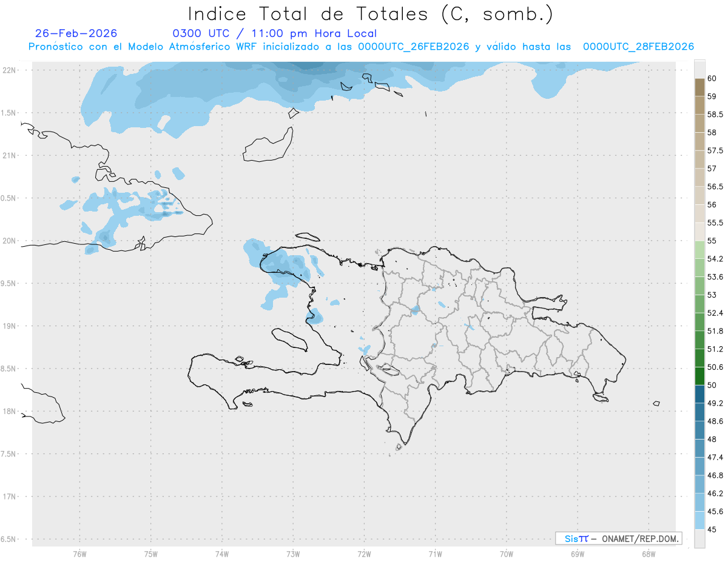Click the 70W longitude label
728x562 pixels.
pyautogui.click(x=506, y=554)
